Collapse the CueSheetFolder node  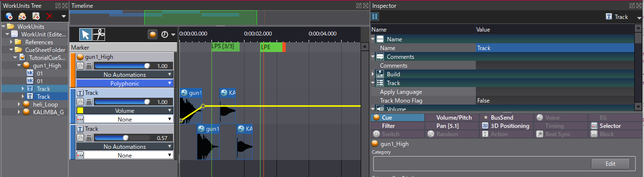(x=11, y=50)
